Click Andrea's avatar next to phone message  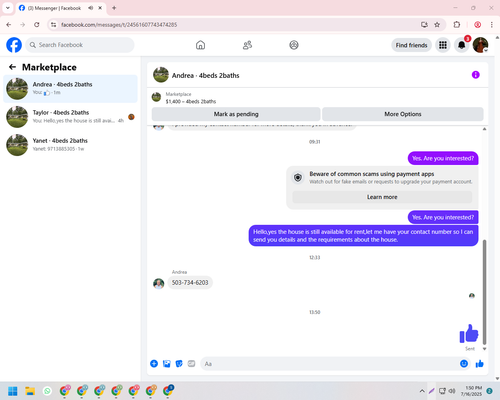point(159,284)
